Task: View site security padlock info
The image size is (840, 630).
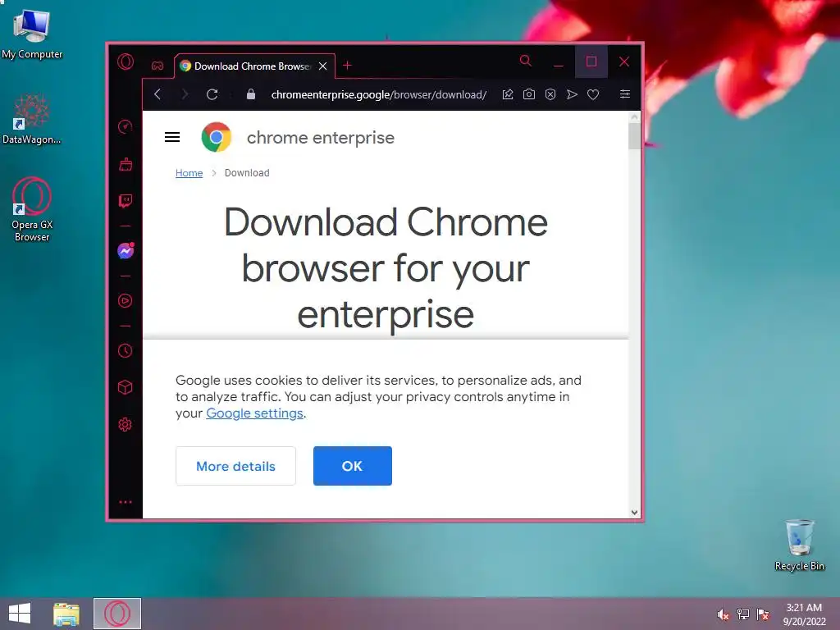Action: click(251, 94)
